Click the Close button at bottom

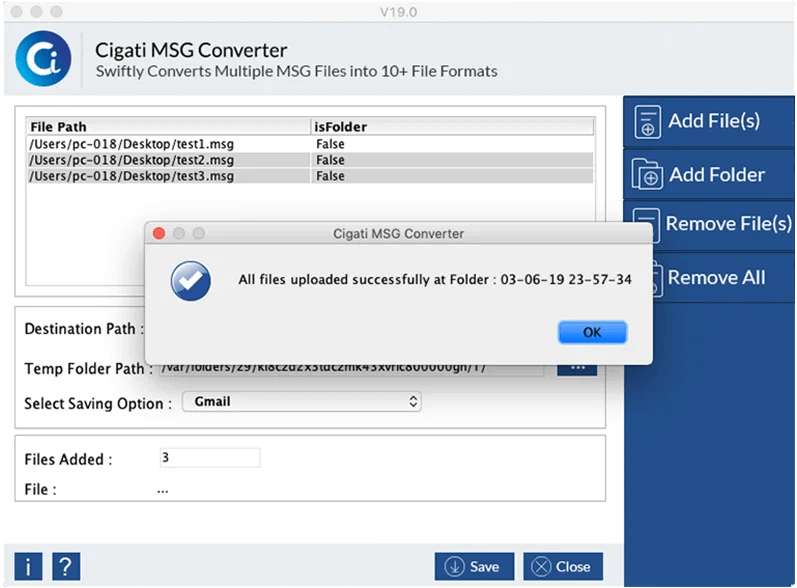point(563,566)
